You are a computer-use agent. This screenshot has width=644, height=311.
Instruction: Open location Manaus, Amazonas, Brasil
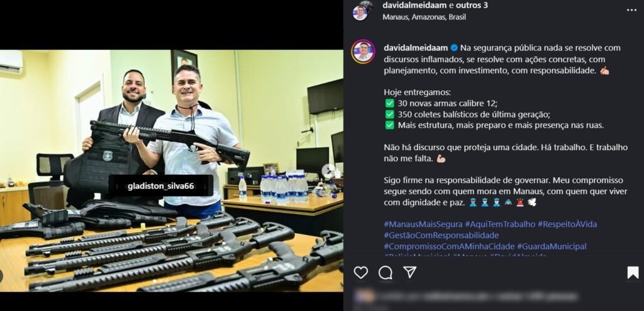425,17
